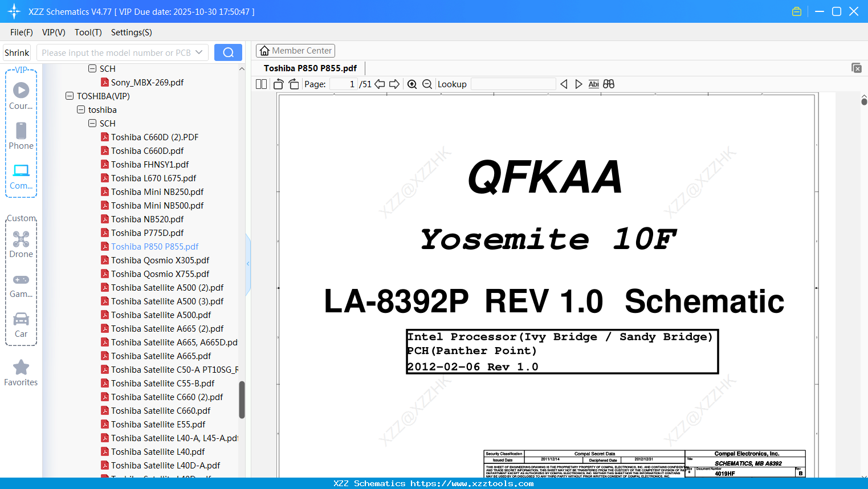Image resolution: width=868 pixels, height=489 pixels.
Task: Close all tabs icon at right
Action: tap(857, 68)
